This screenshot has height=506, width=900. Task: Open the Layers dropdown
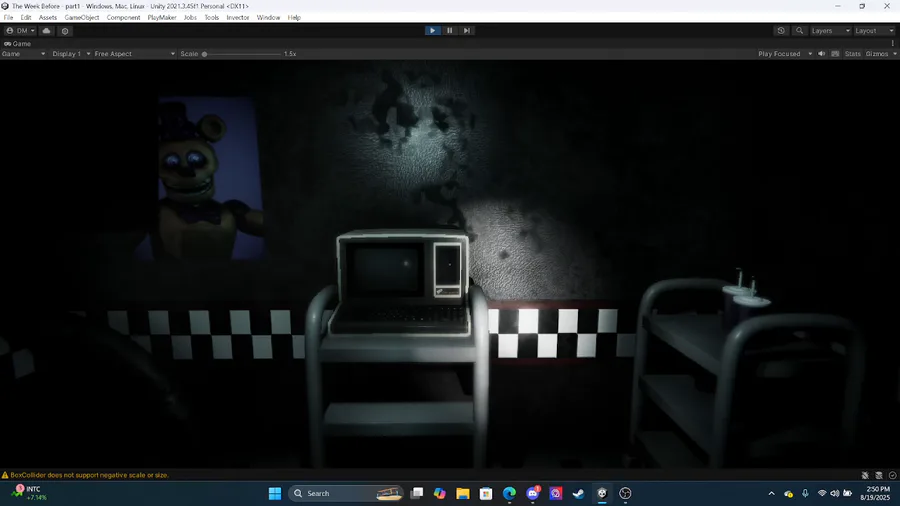coord(830,30)
